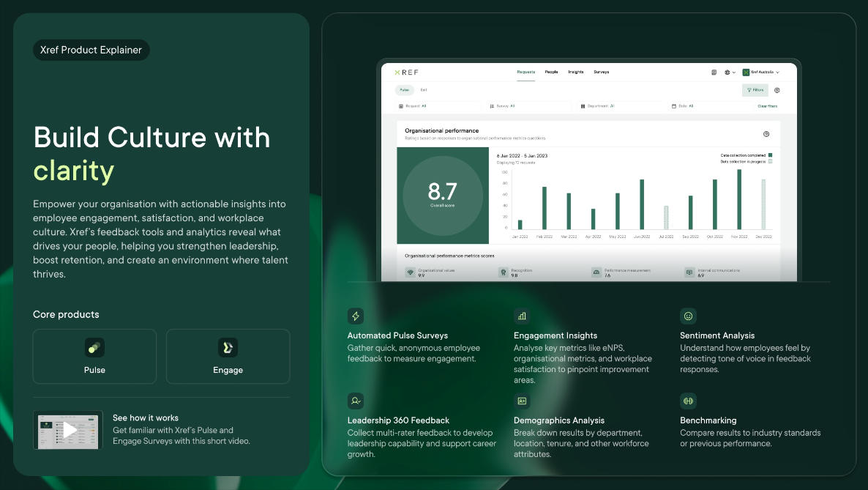Viewport: 868px width, 490px height.
Task: Click the Dec 2022 chart bar
Action: 763,204
